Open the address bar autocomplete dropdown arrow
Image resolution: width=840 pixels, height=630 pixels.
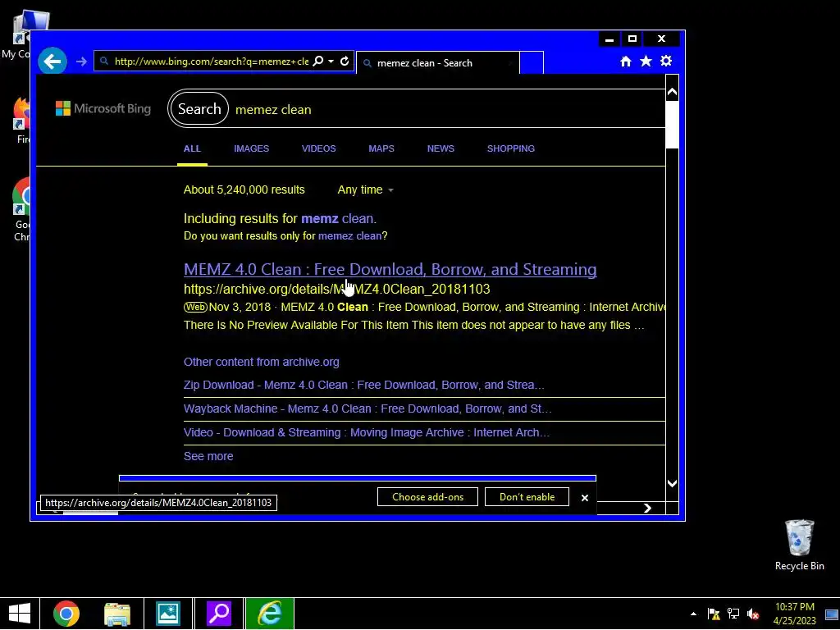tap(331, 61)
